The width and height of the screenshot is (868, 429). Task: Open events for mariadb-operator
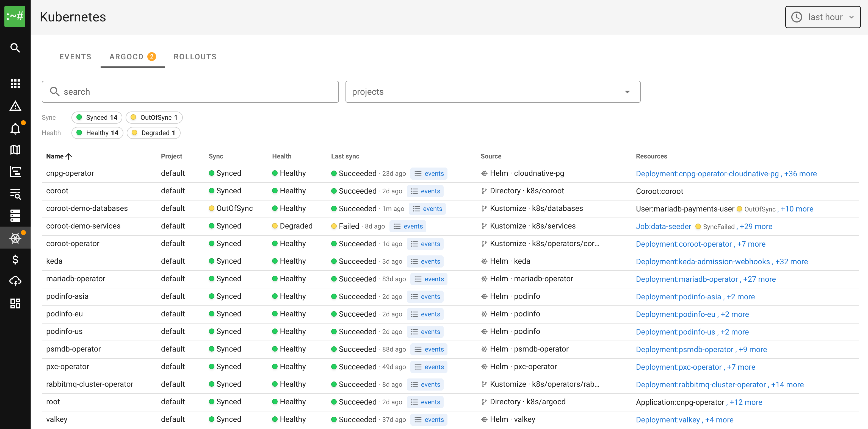pos(429,279)
